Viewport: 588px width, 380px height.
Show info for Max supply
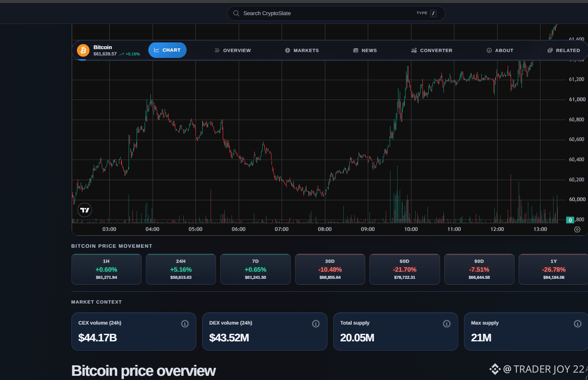pos(577,324)
